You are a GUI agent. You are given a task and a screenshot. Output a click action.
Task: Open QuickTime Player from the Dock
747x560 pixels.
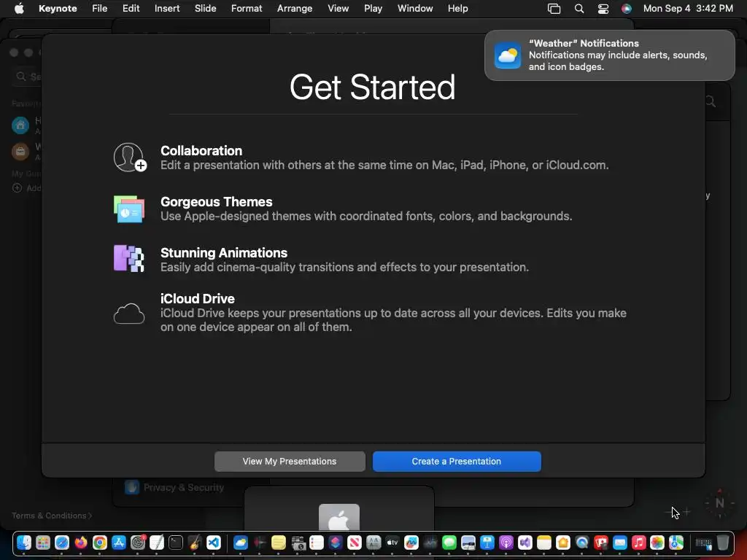point(581,542)
